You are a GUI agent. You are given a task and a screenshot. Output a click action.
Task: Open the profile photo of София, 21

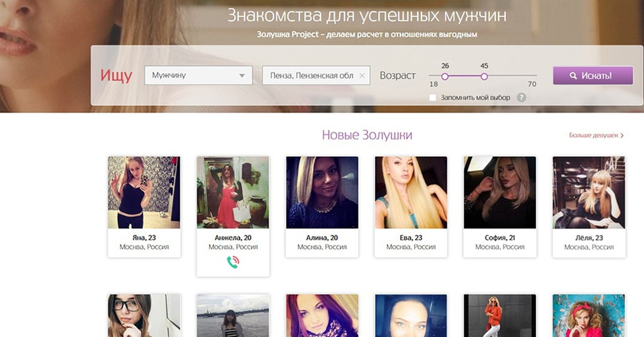(500, 193)
